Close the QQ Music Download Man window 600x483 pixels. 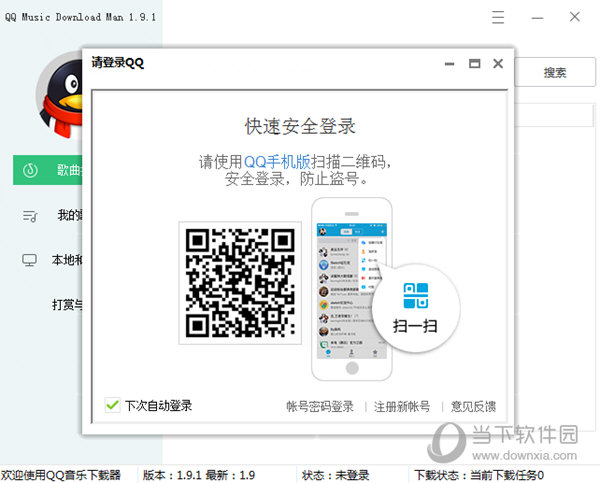pyautogui.click(x=575, y=17)
